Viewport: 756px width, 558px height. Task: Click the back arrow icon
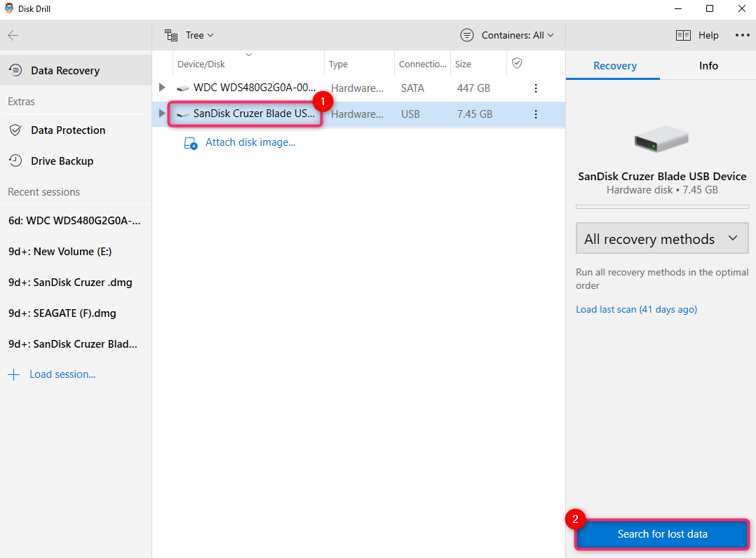(13, 35)
